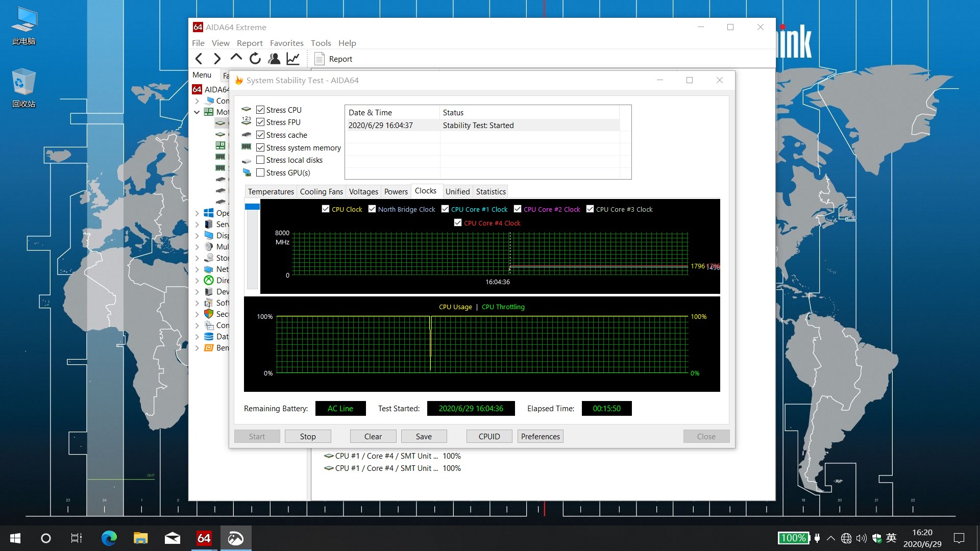Open Task View in taskbar
The width and height of the screenshot is (980, 551).
pos(77,538)
